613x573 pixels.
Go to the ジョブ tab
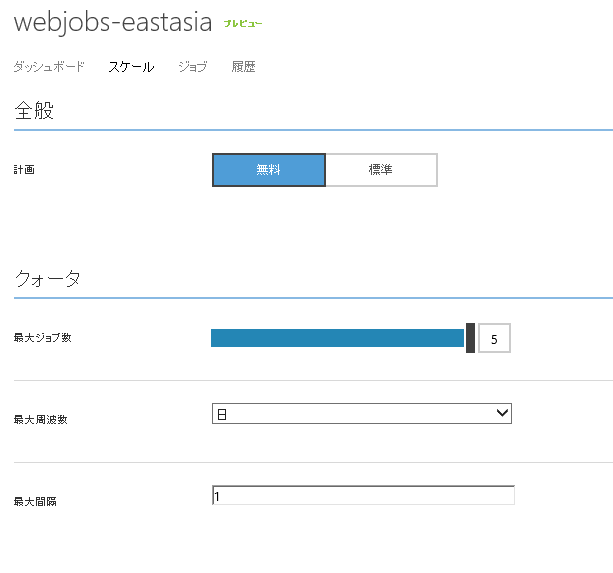192,67
